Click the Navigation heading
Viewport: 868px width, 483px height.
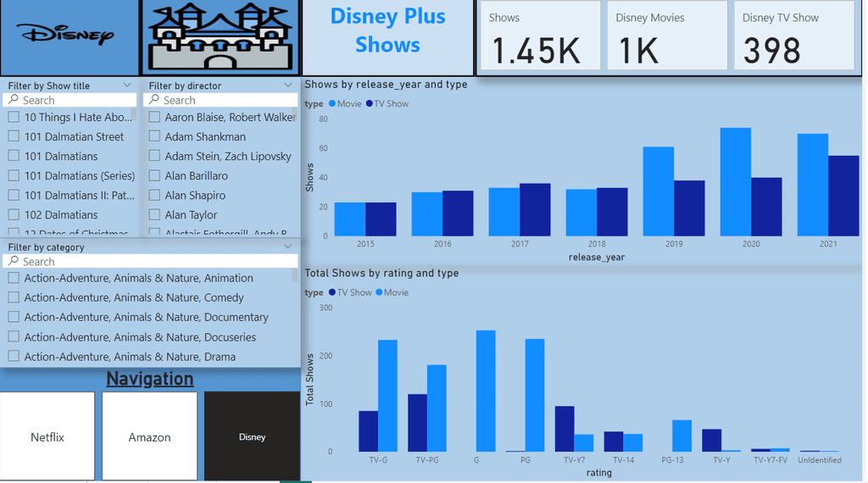click(x=150, y=379)
